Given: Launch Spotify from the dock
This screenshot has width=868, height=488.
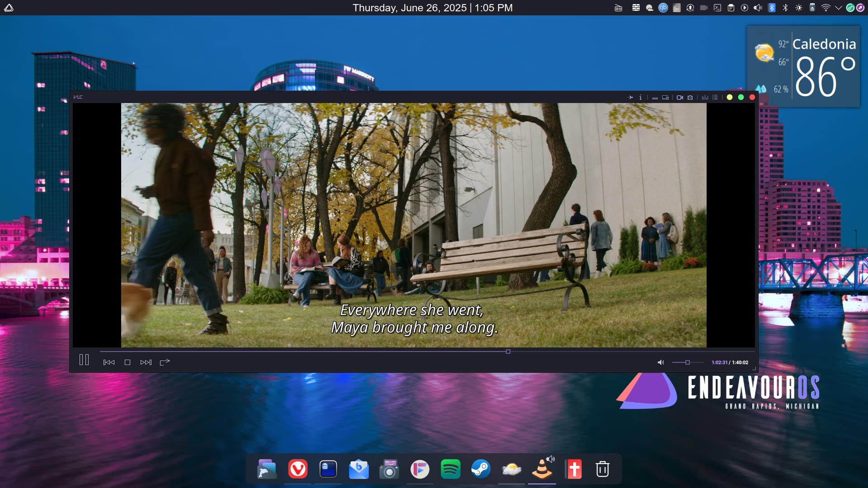Looking at the screenshot, I should (x=450, y=469).
